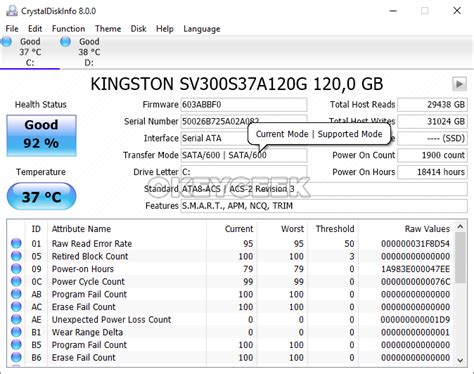
Task: Click the Standard field ATA8-ACS
Action: click(x=324, y=189)
